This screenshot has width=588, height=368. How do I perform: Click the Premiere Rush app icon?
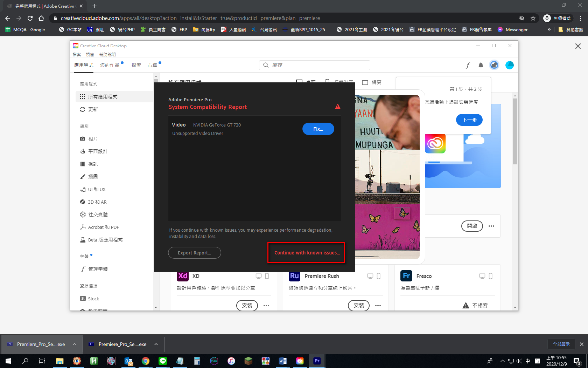click(294, 276)
